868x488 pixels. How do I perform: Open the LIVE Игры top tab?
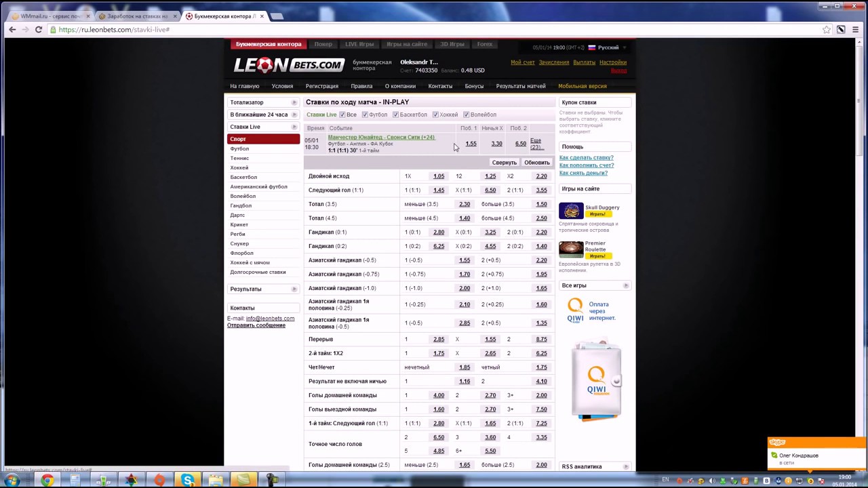359,44
